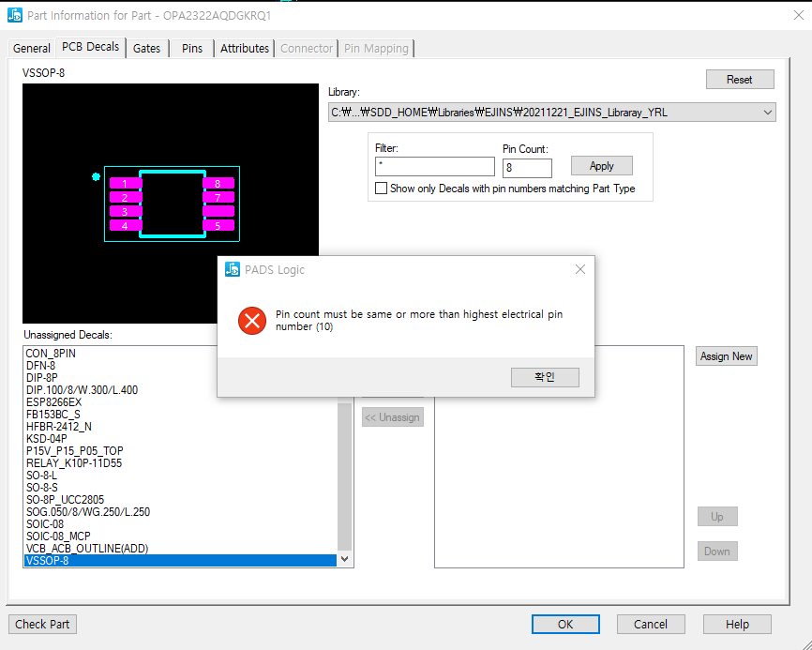Open the Gates tab
Image resolution: width=812 pixels, height=650 pixels.
146,48
